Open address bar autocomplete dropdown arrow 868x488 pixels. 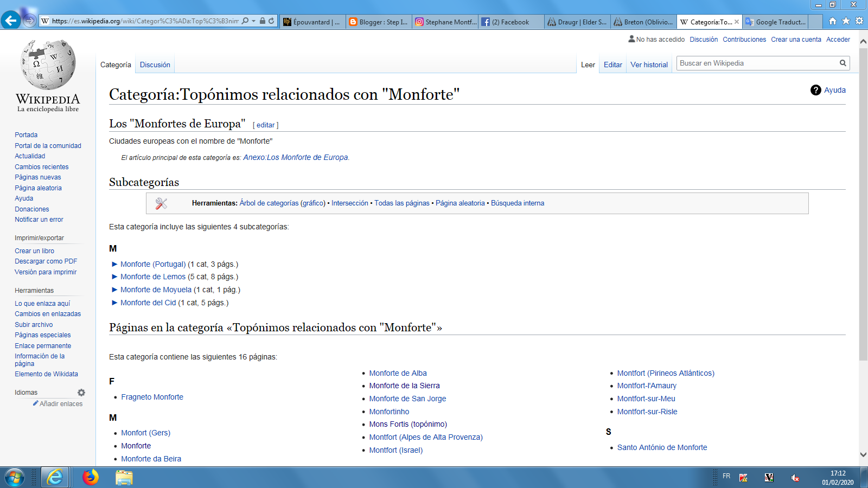tap(254, 21)
